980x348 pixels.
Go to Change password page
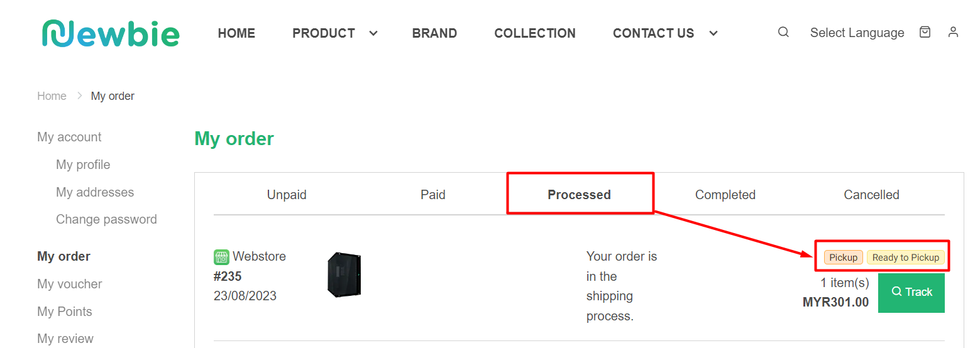click(106, 219)
